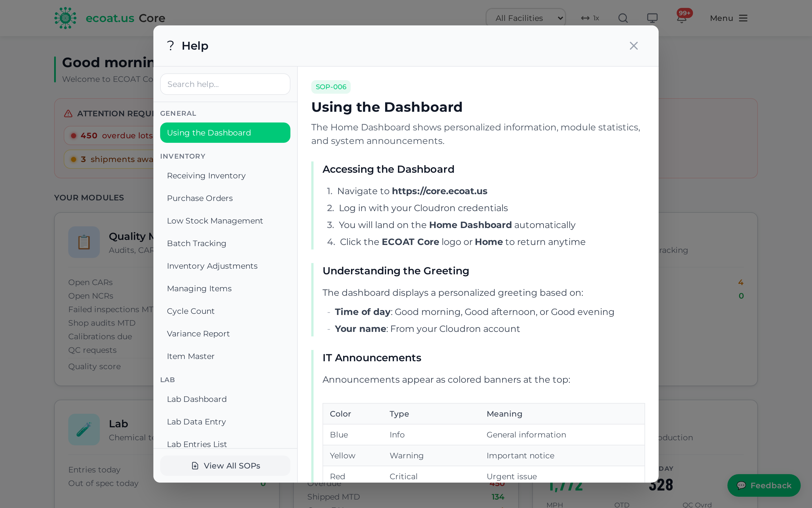Viewport: 812px width, 508px height.
Task: Open Lab Dashboard help topic
Action: click(225, 399)
